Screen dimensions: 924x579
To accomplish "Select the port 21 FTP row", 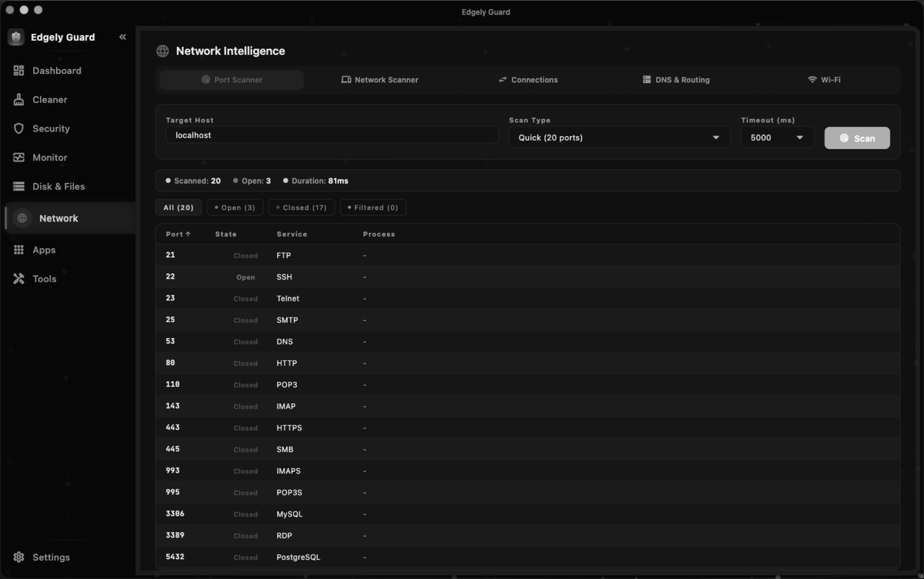I will [528, 255].
